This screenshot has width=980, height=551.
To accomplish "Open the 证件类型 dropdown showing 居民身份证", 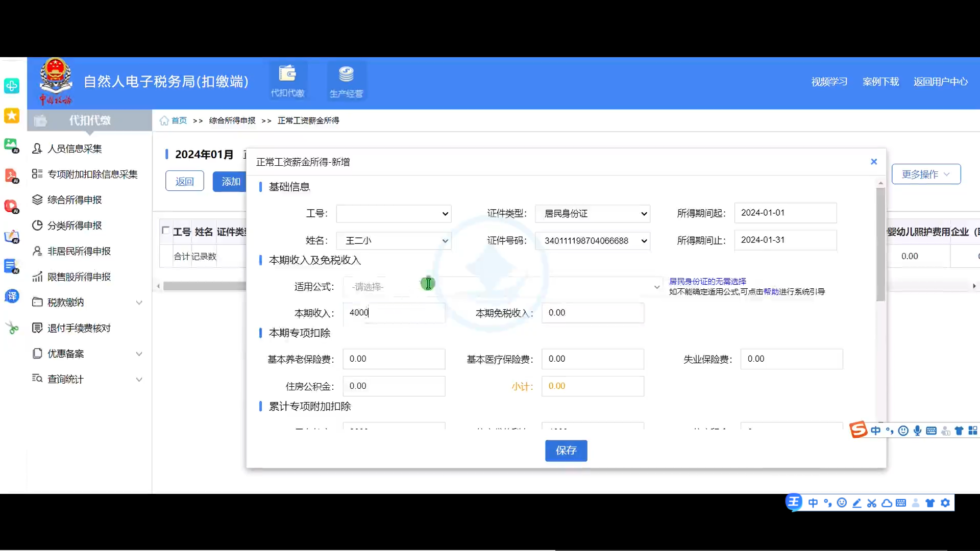I will (x=592, y=214).
